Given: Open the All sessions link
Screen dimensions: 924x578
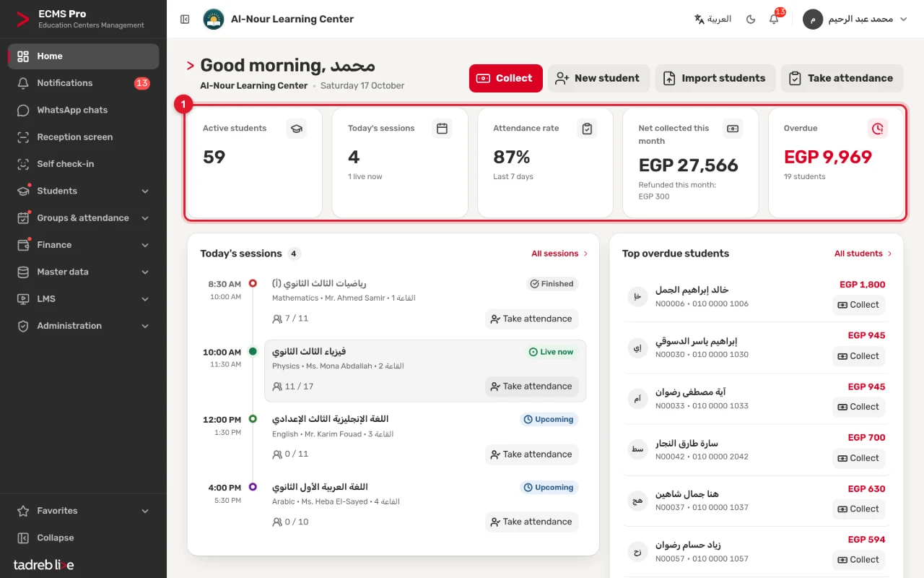Looking at the screenshot, I should click(559, 254).
